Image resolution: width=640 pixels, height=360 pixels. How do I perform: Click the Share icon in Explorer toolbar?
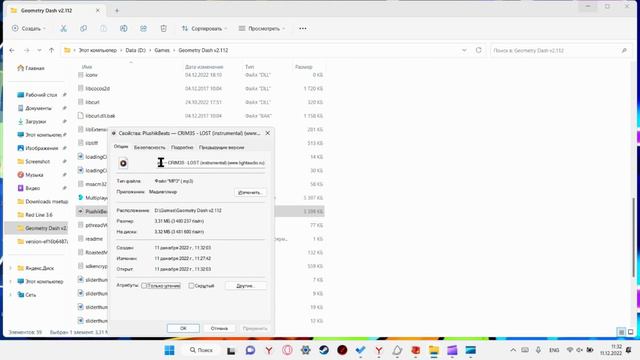pos(143,29)
